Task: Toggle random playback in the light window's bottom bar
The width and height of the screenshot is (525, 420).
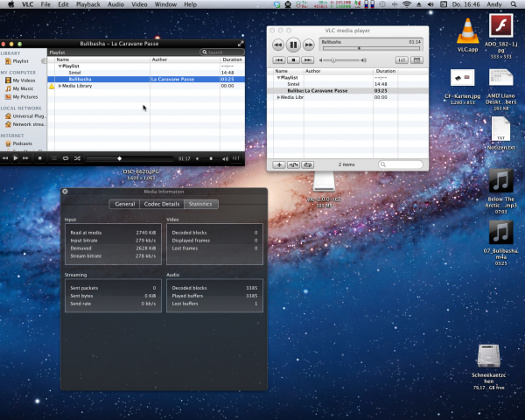Action: pyautogui.click(x=293, y=164)
